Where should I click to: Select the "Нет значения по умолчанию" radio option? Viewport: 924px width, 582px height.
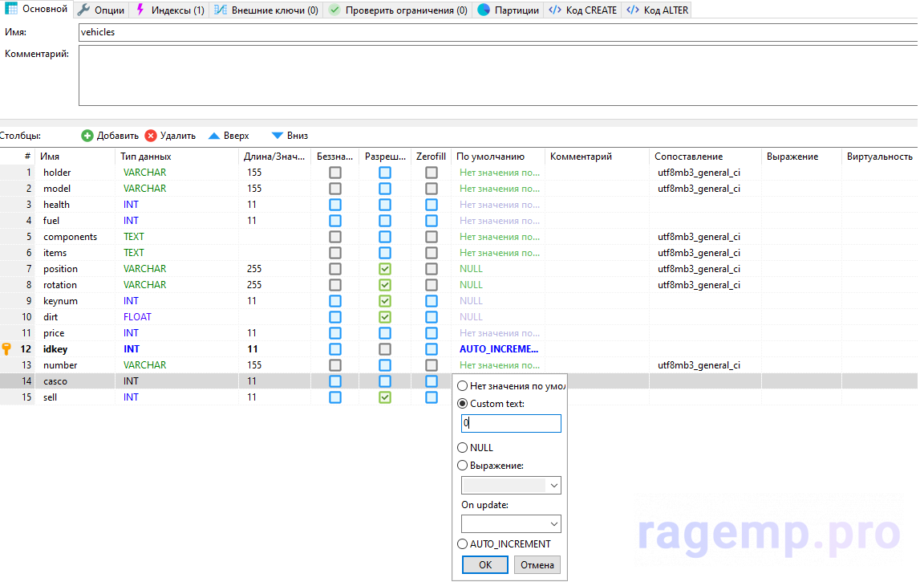tap(463, 385)
